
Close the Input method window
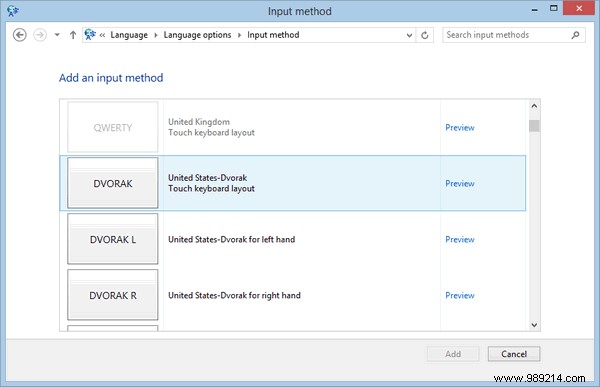coord(579,8)
